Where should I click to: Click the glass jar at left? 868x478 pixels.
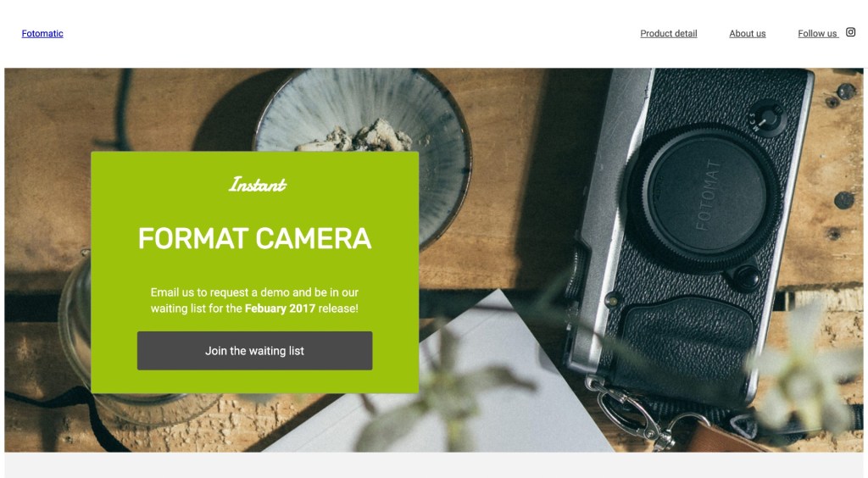(x=75, y=332)
